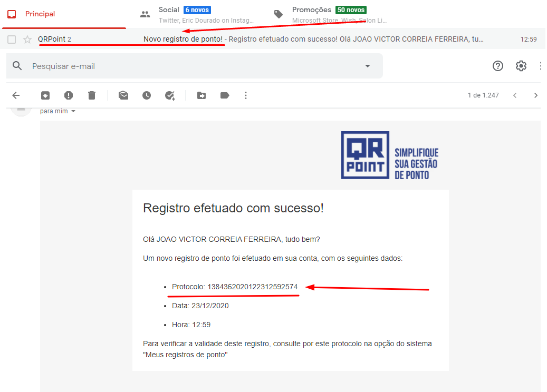Viewport: 547px width, 392px height.
Task: Star the QRPoint email
Action: click(x=27, y=40)
